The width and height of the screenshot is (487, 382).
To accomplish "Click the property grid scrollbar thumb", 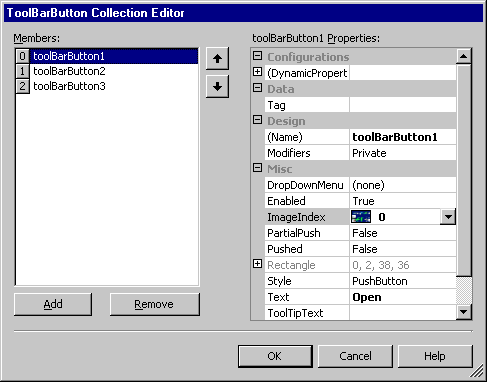I will click(x=464, y=171).
